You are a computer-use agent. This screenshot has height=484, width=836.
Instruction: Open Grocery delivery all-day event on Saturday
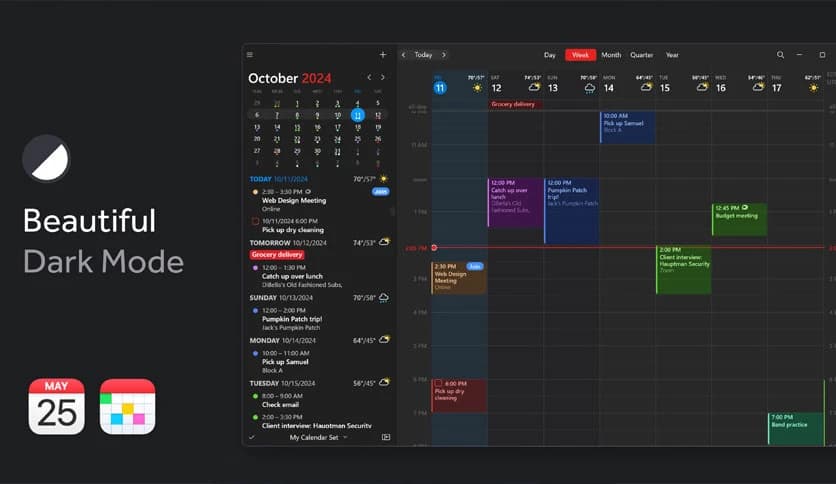coord(516,104)
